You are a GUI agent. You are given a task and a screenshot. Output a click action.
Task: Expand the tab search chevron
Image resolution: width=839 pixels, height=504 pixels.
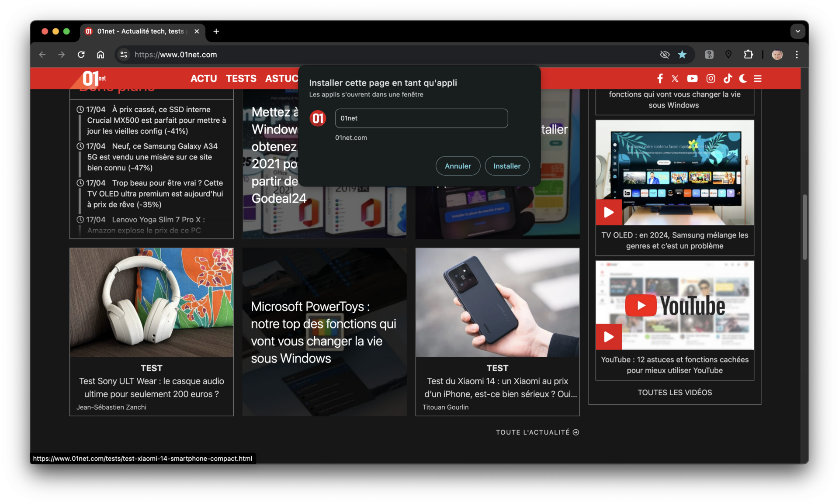click(797, 31)
